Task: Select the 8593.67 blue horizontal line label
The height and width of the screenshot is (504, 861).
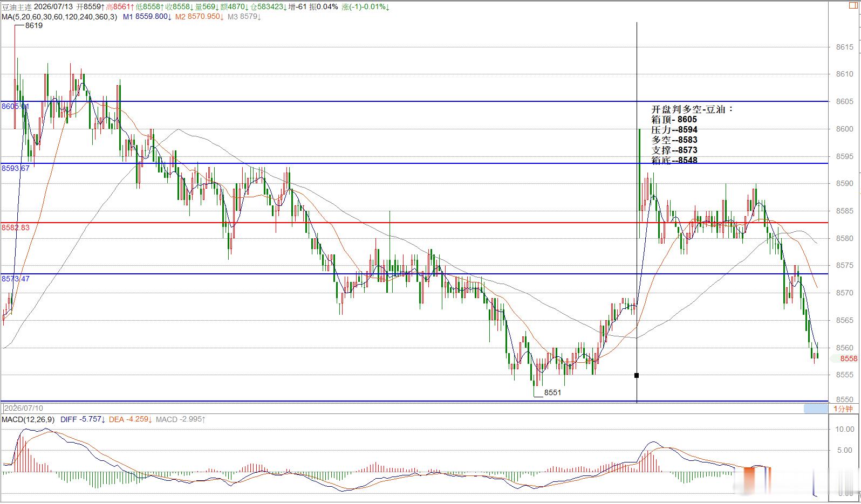Action: point(16,168)
